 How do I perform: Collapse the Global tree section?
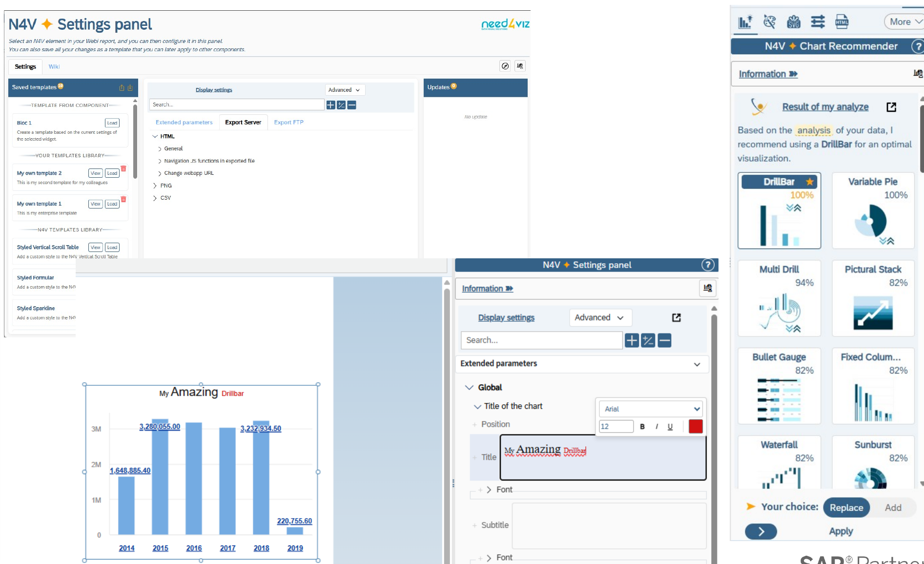tap(470, 387)
